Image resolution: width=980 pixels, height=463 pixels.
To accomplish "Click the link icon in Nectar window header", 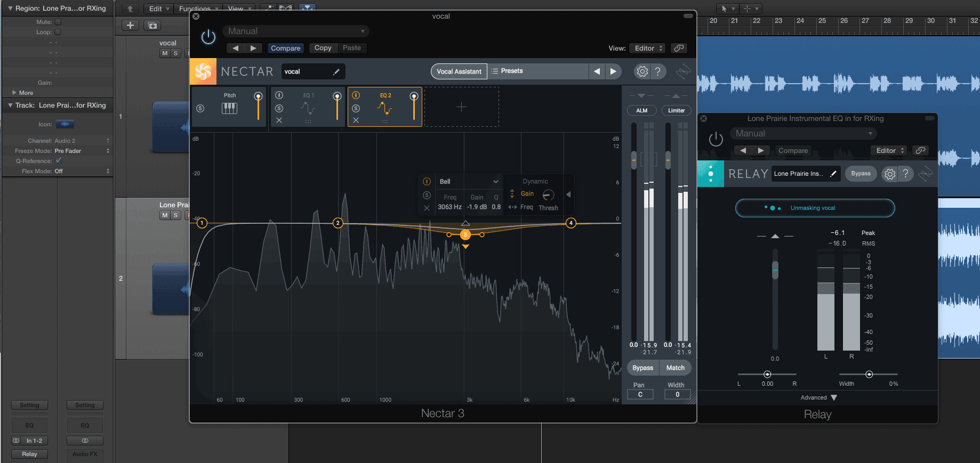I will (679, 48).
